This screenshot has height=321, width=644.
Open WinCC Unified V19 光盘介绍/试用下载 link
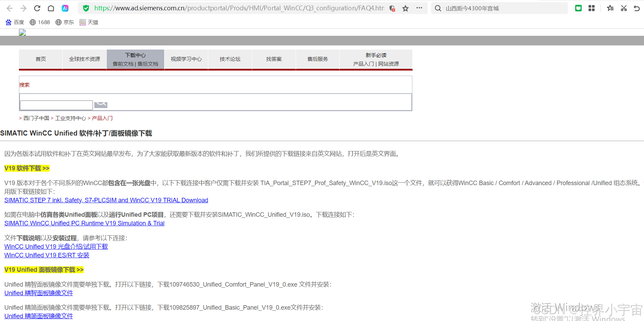56,247
